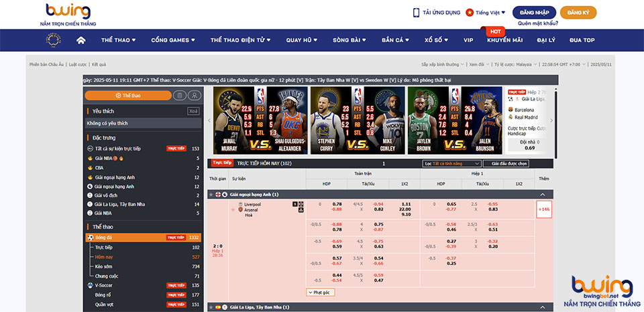644x312 pixels.
Task: Click the Jamal Murray vs Shai Gilgeous-Alexander banner
Action: [x=258, y=121]
